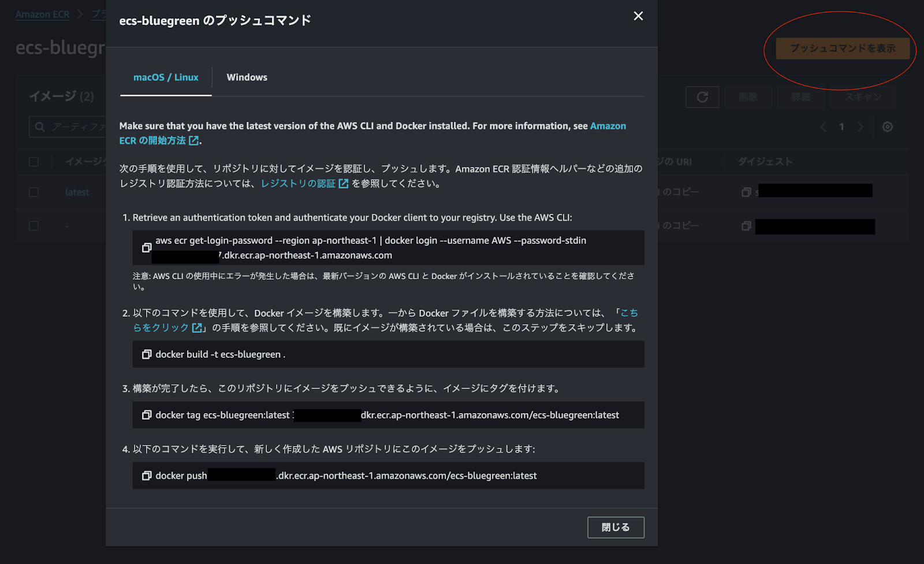Close the push commands dialog with X
Viewport: 924px width, 564px height.
[x=638, y=16]
